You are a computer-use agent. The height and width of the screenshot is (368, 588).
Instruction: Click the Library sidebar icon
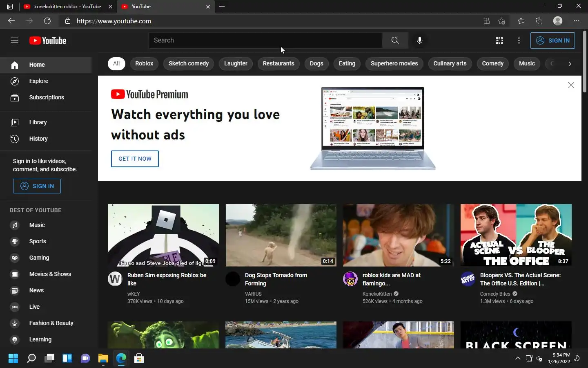tap(15, 122)
